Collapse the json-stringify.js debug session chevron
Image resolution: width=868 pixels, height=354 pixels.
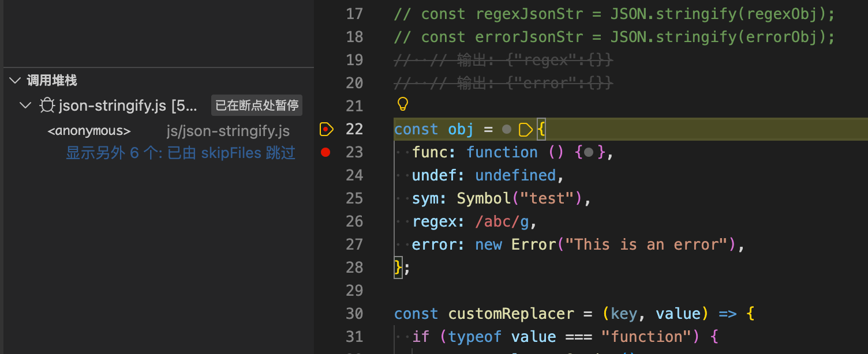point(25,106)
